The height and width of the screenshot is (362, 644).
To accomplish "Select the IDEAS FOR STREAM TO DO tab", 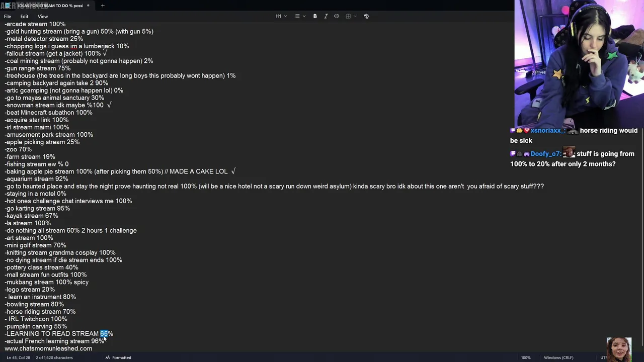I will [50, 6].
